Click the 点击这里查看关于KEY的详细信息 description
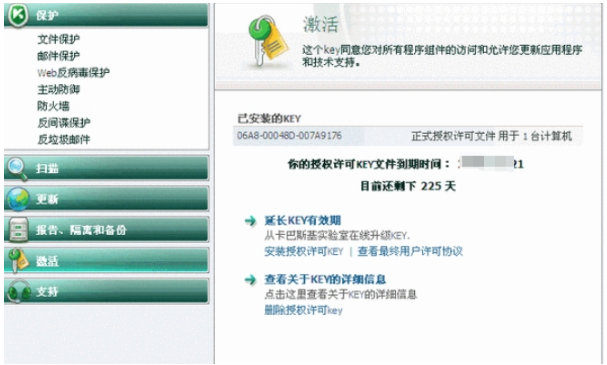Screen dimensions: 607x365 [x=340, y=295]
